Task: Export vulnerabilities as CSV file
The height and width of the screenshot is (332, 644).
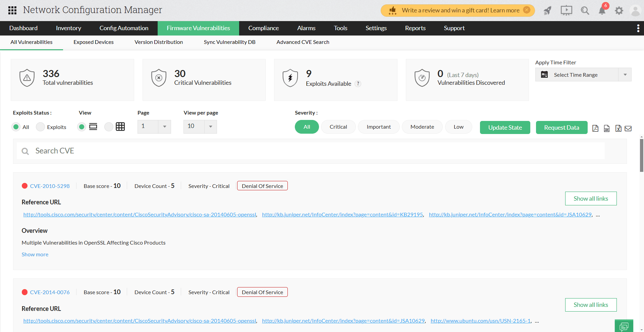Action: pyautogui.click(x=607, y=128)
